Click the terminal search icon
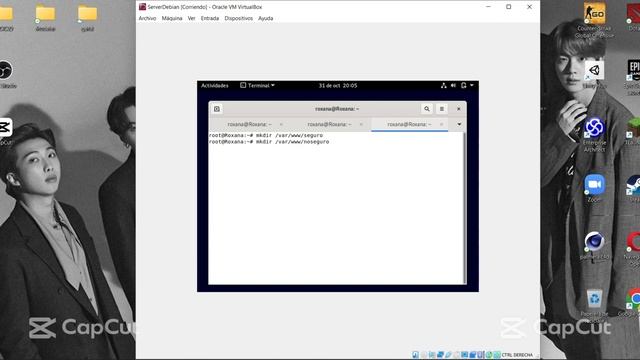Viewport: 640px width, 360px height. 427,109
